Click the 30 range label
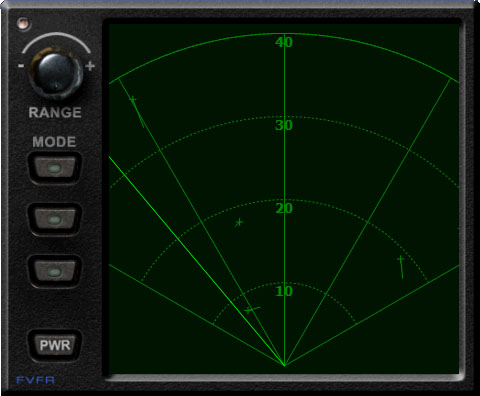The image size is (480, 396). [284, 125]
